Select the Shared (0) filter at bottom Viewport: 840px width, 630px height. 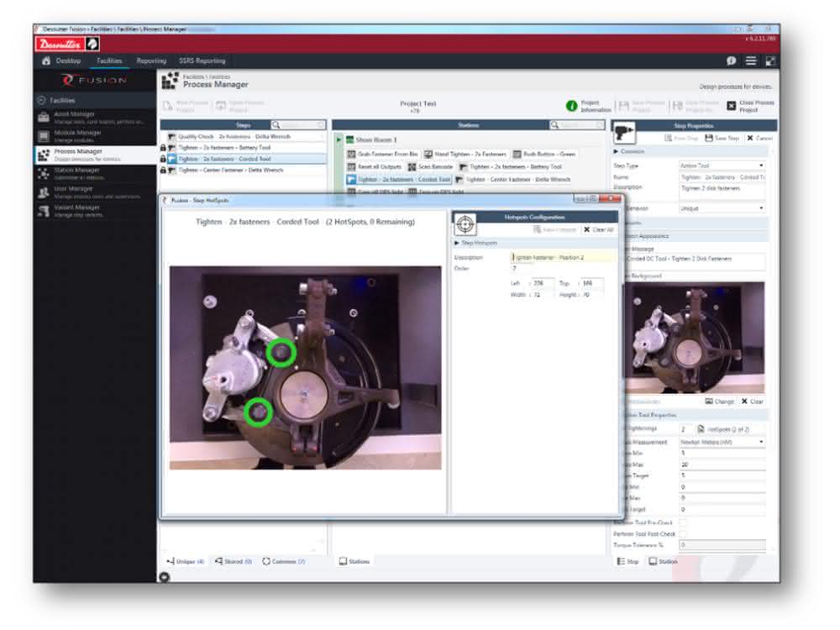(234, 561)
